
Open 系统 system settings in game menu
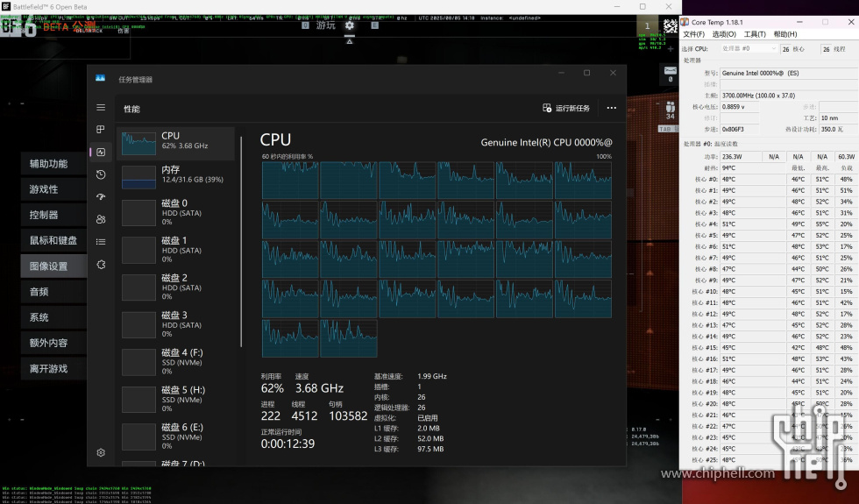pyautogui.click(x=53, y=317)
